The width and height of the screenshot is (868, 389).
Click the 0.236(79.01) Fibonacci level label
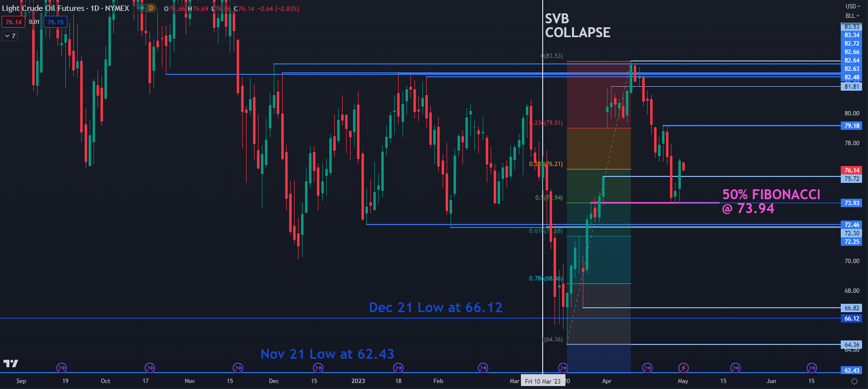(546, 123)
